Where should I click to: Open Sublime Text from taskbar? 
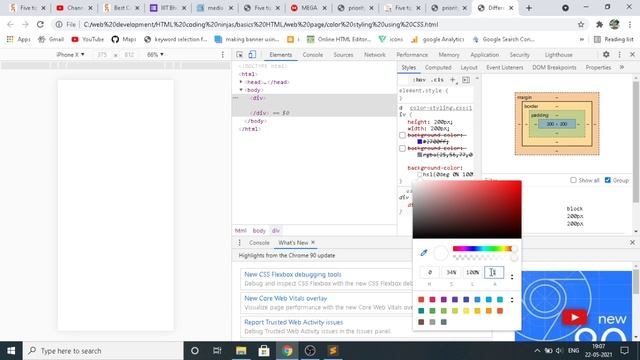[333, 351]
